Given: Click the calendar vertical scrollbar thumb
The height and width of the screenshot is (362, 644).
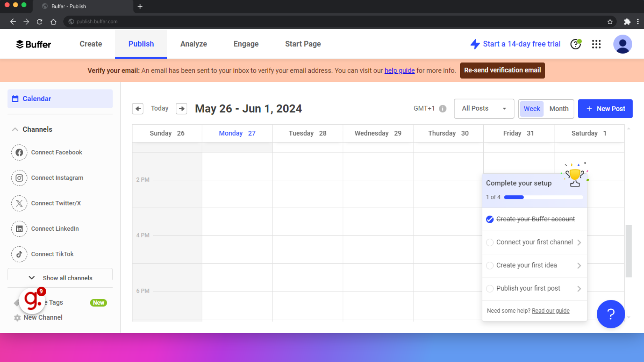Looking at the screenshot, I should (629, 251).
